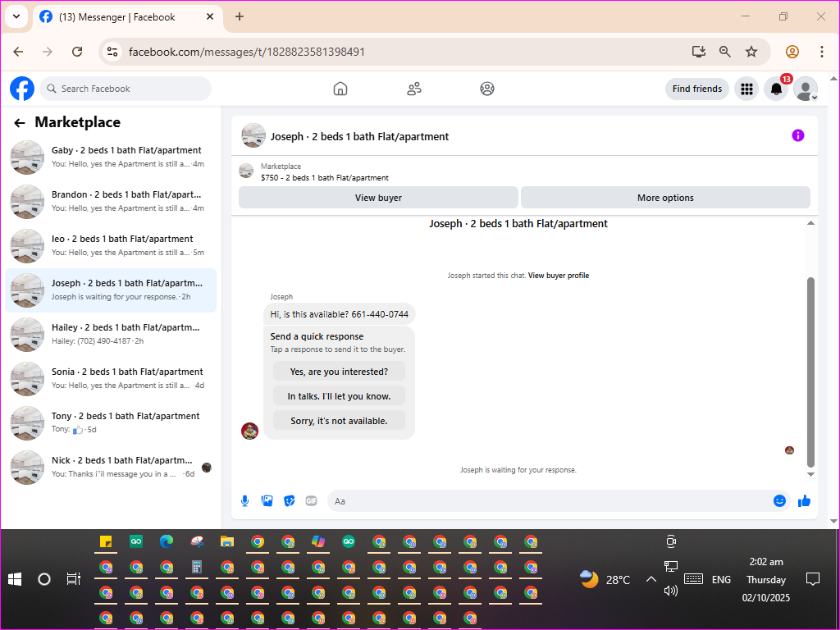
Task: Open Windows notification center icon
Action: (x=813, y=579)
